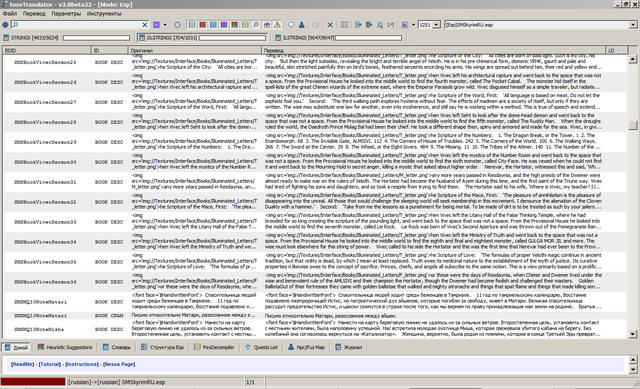Click the ILSTRINGS tab progress bar

368,38
